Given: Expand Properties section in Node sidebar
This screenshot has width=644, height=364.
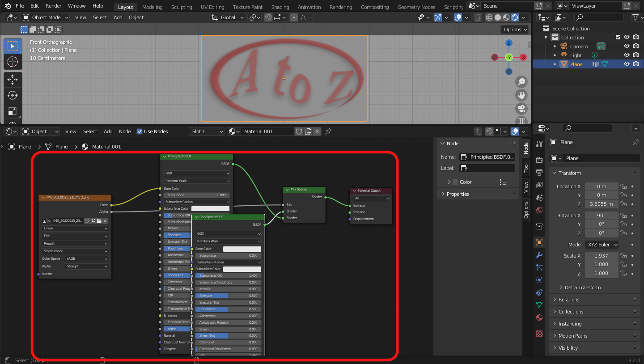Looking at the screenshot, I should 478,194.
